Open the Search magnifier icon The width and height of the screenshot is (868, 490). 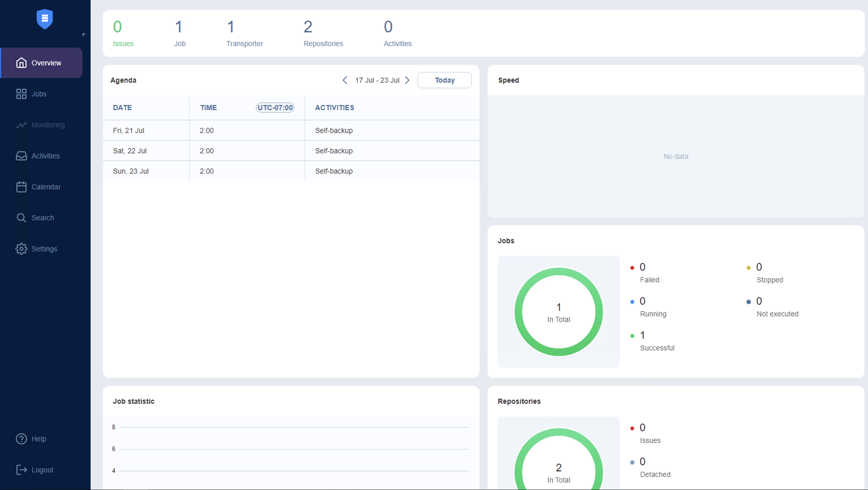(21, 218)
